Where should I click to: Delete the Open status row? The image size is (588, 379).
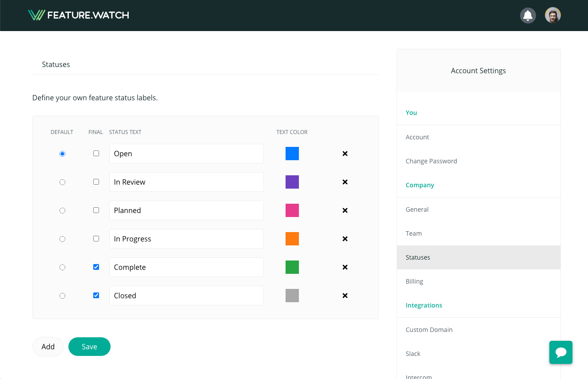(345, 154)
